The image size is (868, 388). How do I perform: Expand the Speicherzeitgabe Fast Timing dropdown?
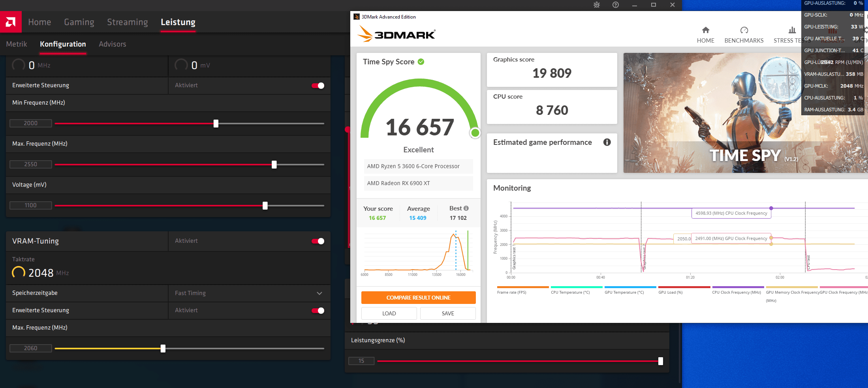point(249,293)
